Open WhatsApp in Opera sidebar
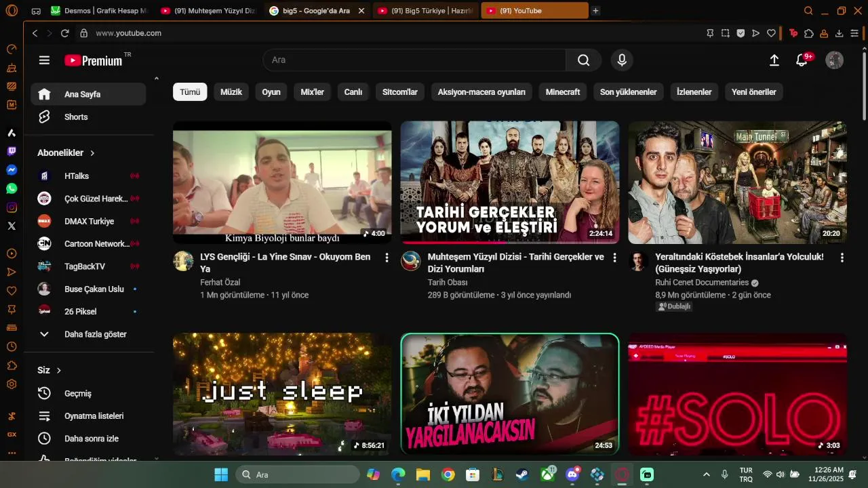 tap(12, 188)
